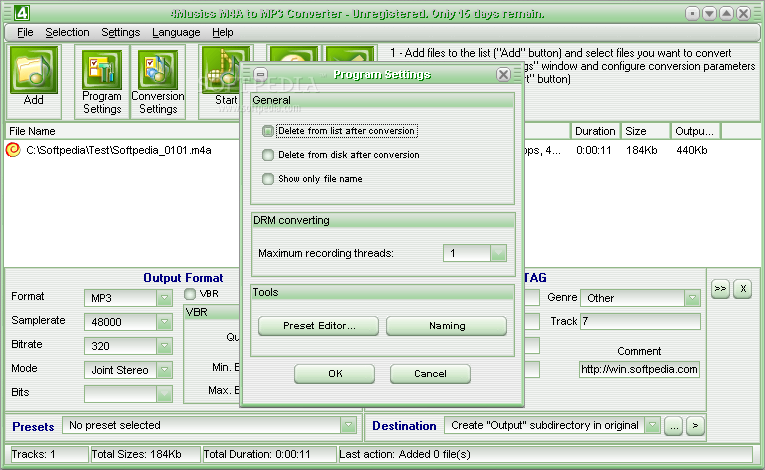Click the Duration column header

coord(595,131)
